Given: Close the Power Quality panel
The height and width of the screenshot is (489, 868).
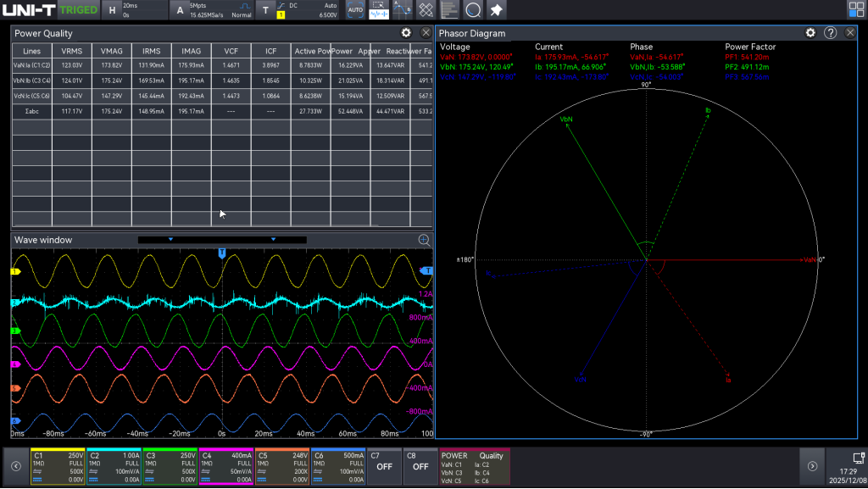Looking at the screenshot, I should 426,33.
